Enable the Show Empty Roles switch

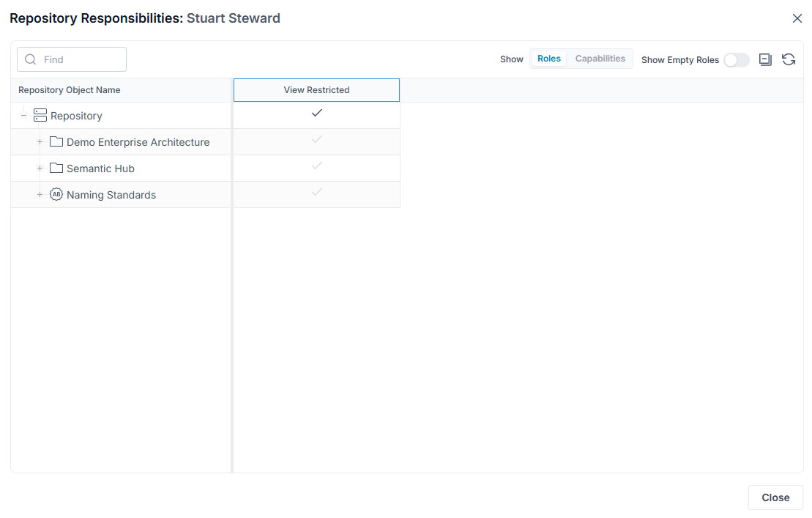point(737,60)
